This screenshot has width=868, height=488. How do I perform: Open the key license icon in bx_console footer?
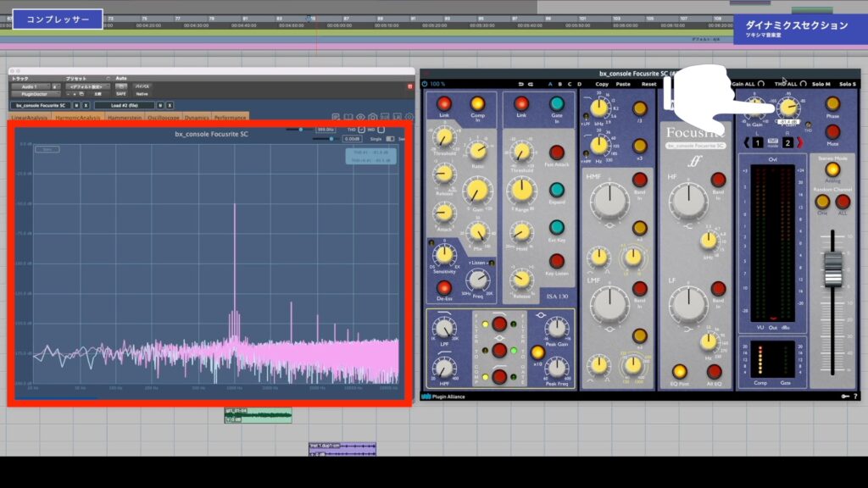845,396
